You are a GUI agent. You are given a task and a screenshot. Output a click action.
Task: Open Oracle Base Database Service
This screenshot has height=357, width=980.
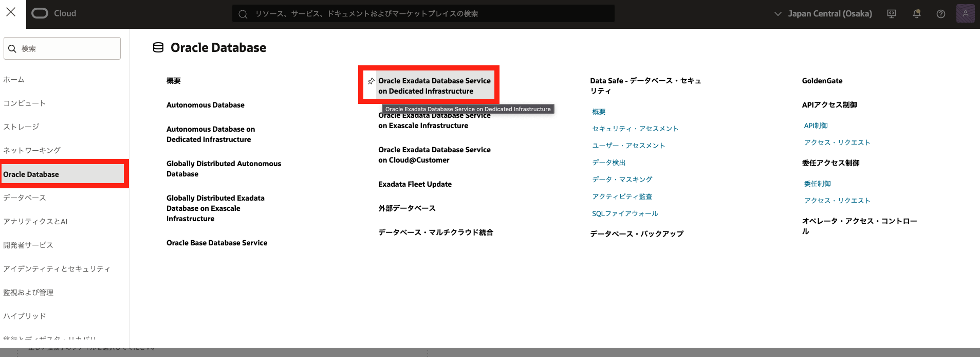(x=216, y=243)
